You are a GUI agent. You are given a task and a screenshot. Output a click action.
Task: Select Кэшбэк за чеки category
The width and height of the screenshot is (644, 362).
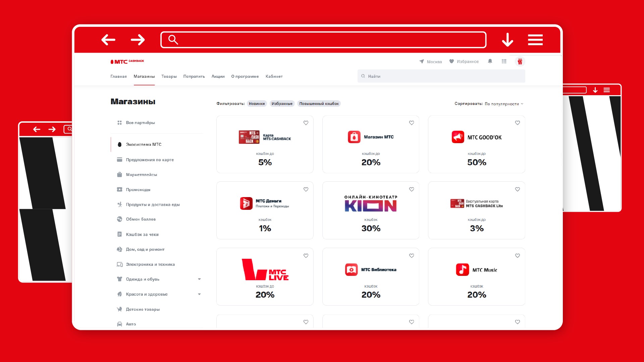(138, 235)
